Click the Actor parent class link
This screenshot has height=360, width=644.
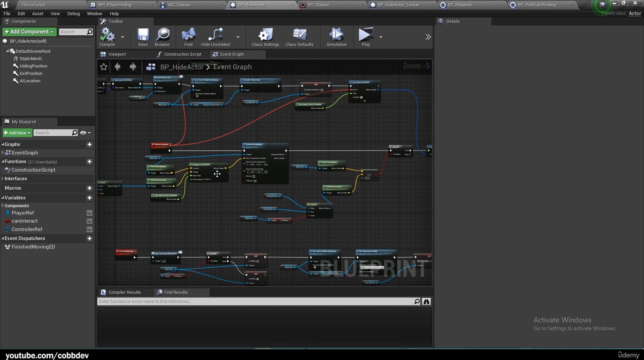coord(635,13)
